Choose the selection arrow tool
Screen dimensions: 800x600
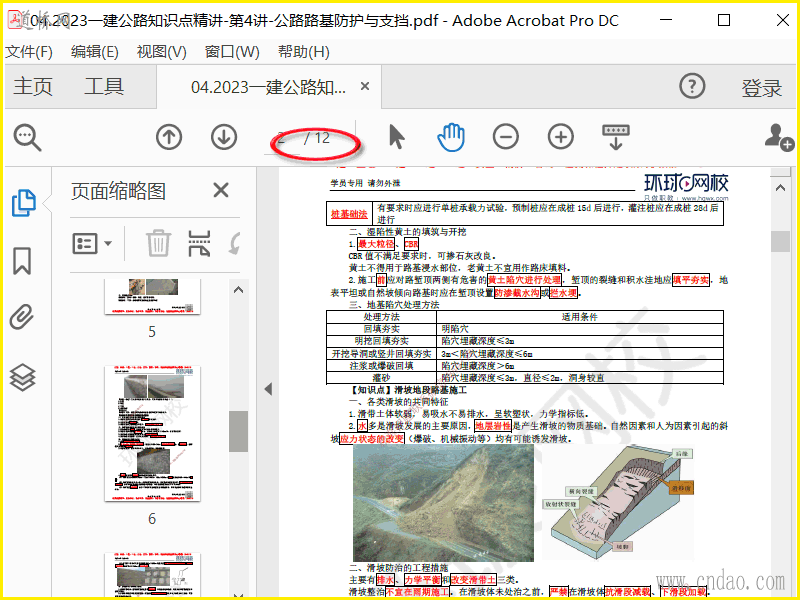pos(396,137)
